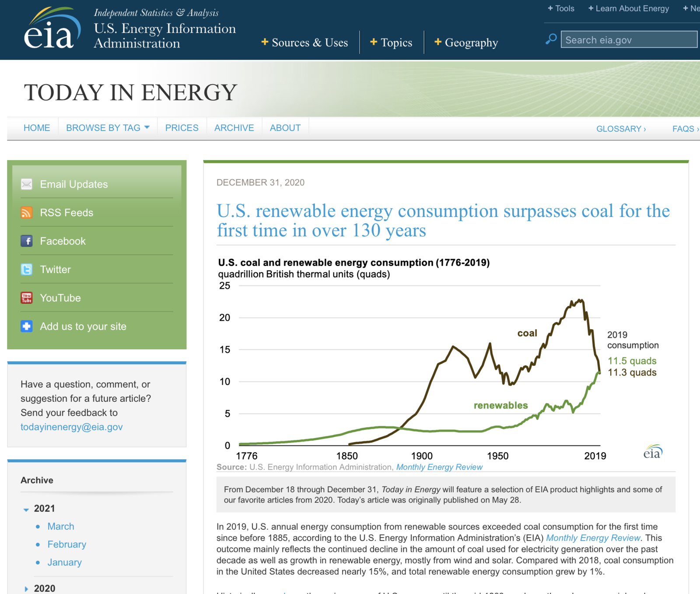Click the '11.5 quads' chart label

[x=632, y=361]
